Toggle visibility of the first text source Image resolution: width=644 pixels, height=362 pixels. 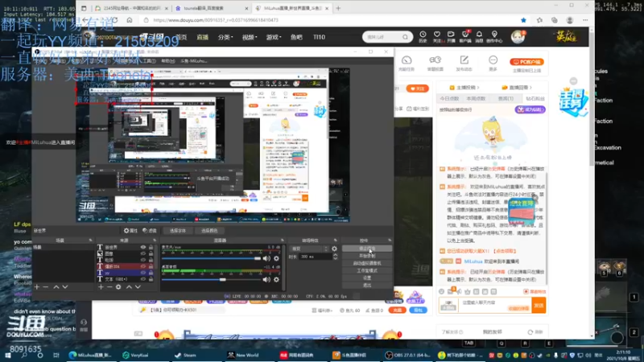pos(143,248)
